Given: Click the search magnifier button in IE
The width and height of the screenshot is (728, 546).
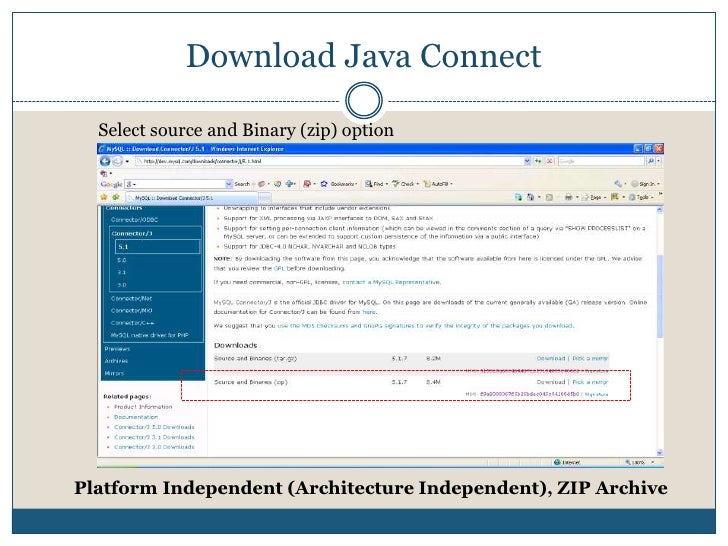Looking at the screenshot, I should pos(651,161).
